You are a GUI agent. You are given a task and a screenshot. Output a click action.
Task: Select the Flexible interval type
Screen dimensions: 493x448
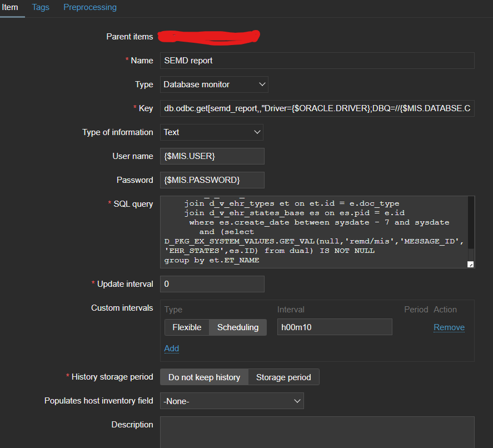click(187, 327)
